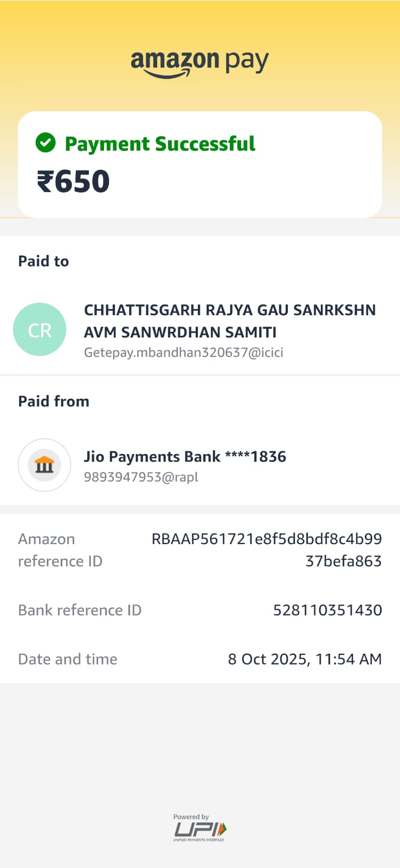Select Jio Payments Bank ****1836 account
Screen dimensions: 400x868
[x=185, y=457]
